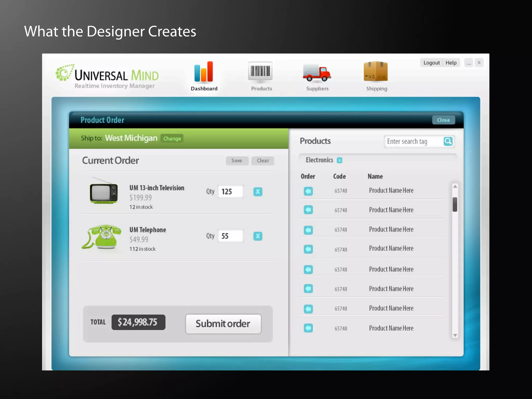Add fifth product row to order
This screenshot has width=532, height=399.
point(308,269)
